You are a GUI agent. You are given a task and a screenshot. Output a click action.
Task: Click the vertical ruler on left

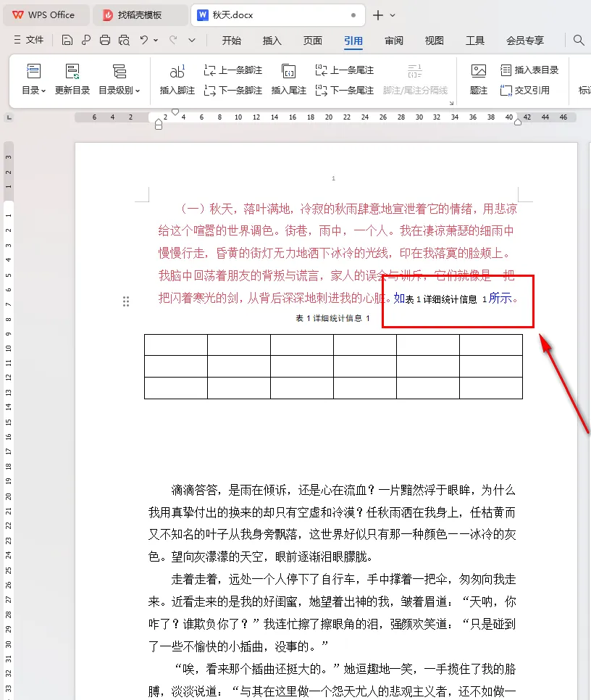tap(9, 420)
